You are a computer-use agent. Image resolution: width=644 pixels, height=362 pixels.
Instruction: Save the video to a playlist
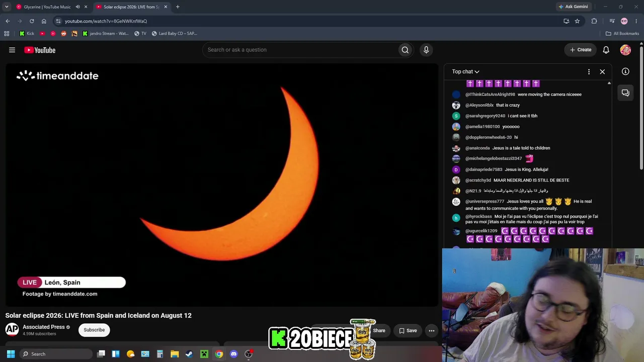(408, 330)
